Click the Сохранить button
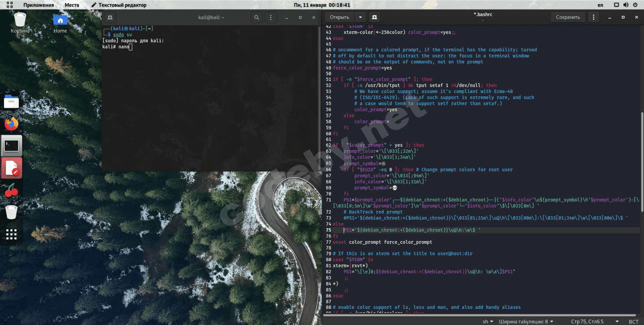Screen dimensions: 644x325 pos(568,17)
